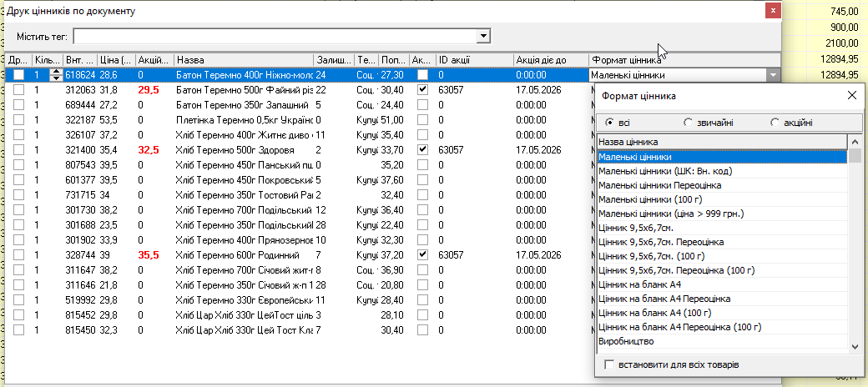Open the 'Маленькі цінники' format dropdown arrow

[773, 75]
